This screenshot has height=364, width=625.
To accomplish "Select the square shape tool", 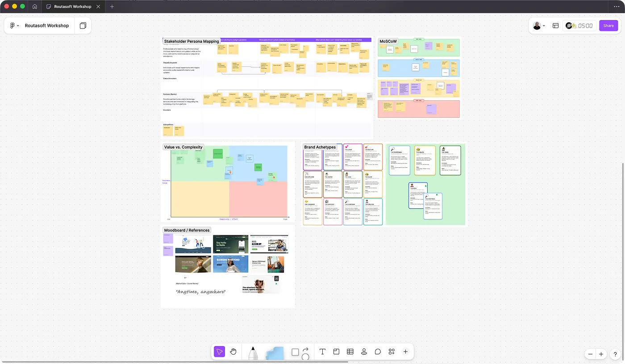I will (x=295, y=352).
